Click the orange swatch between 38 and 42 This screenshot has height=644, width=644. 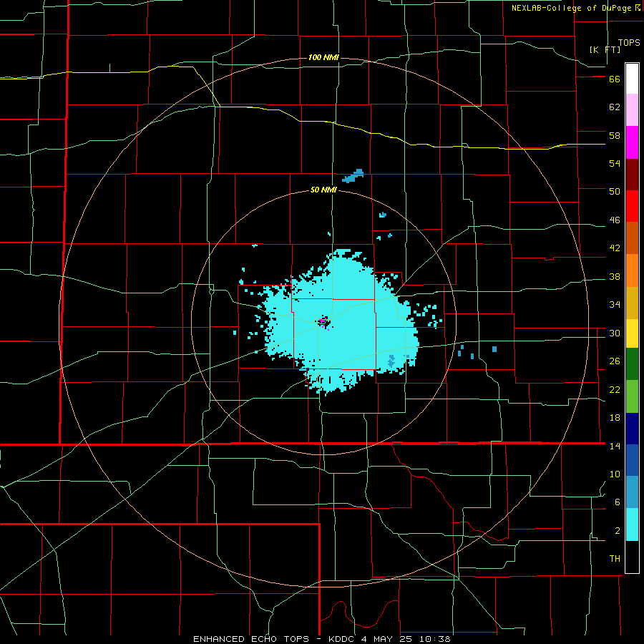pyautogui.click(x=632, y=270)
